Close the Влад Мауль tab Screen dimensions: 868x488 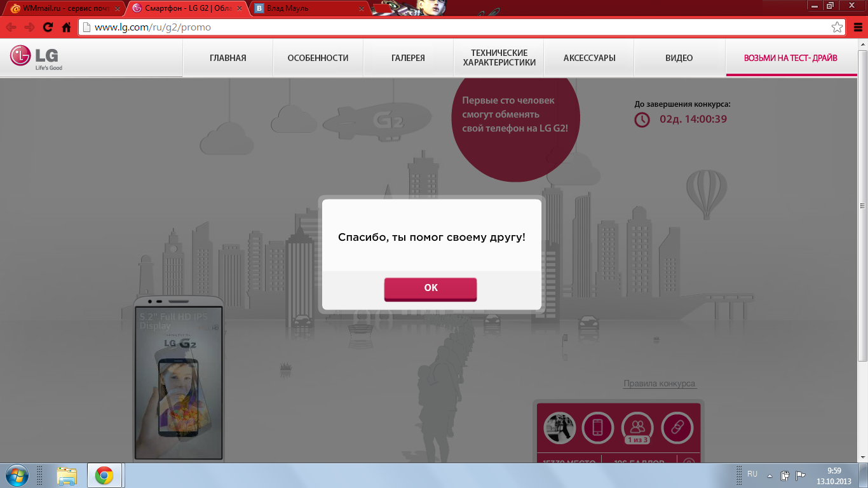click(x=361, y=9)
